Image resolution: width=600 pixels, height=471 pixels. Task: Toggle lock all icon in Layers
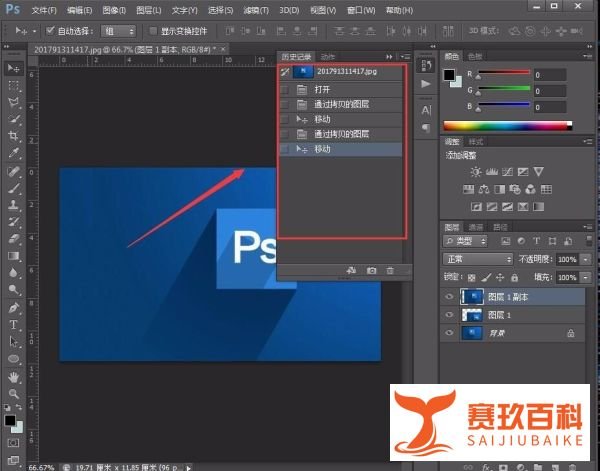(515, 277)
